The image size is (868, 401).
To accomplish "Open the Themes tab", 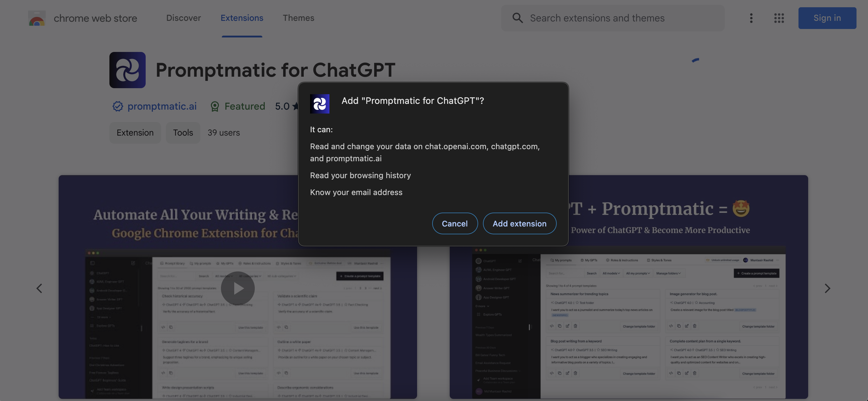I will click(298, 18).
